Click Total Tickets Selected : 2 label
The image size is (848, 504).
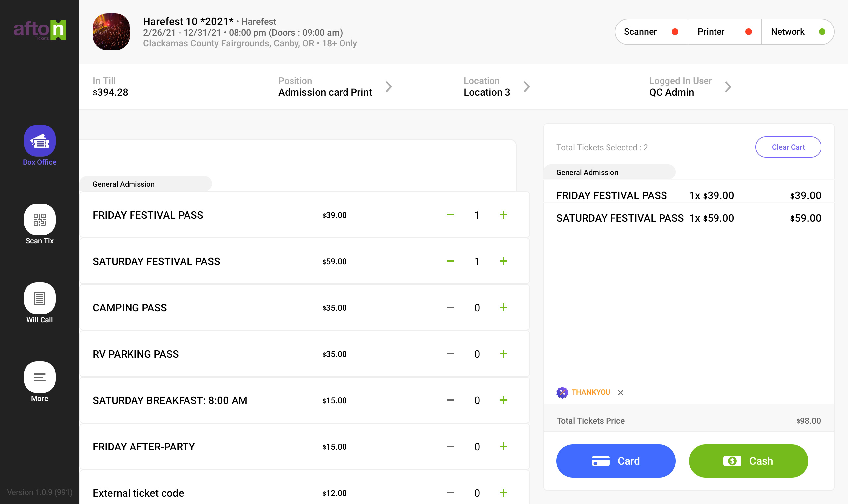click(x=602, y=147)
